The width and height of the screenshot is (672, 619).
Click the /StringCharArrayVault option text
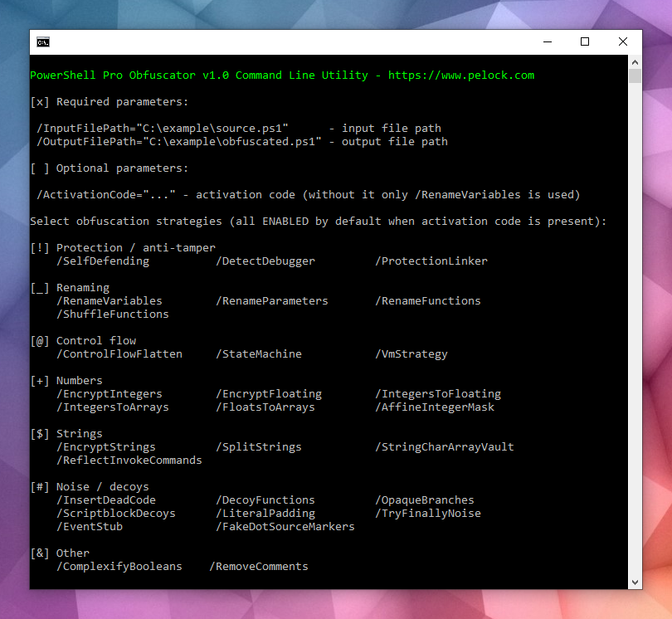point(445,447)
